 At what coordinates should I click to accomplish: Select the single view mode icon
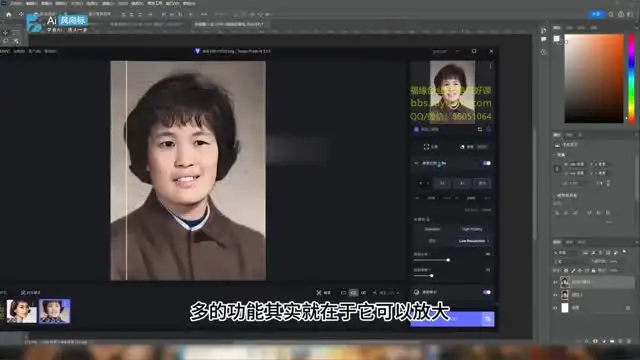(343, 293)
